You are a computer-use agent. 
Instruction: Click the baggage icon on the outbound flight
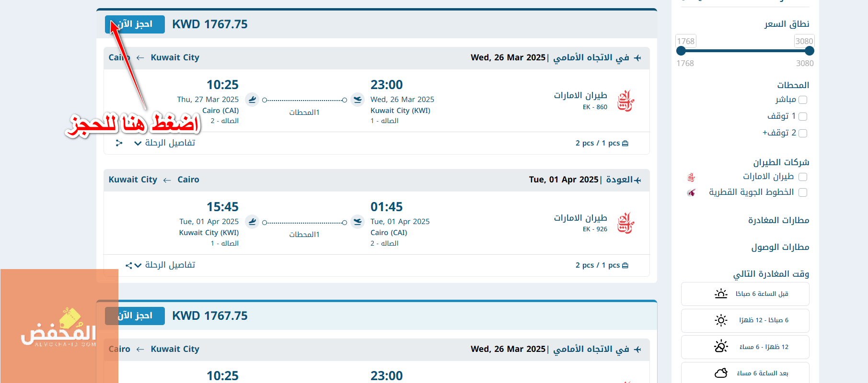(x=625, y=143)
